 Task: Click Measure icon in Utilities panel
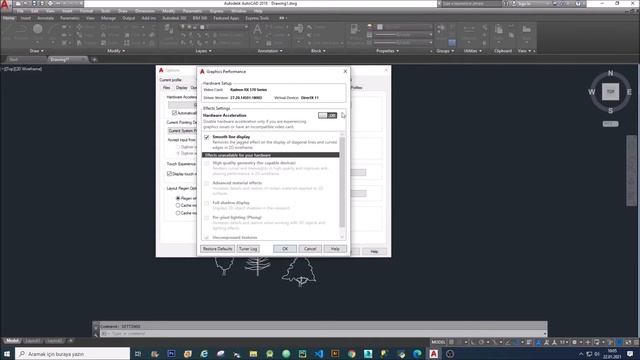(469, 29)
